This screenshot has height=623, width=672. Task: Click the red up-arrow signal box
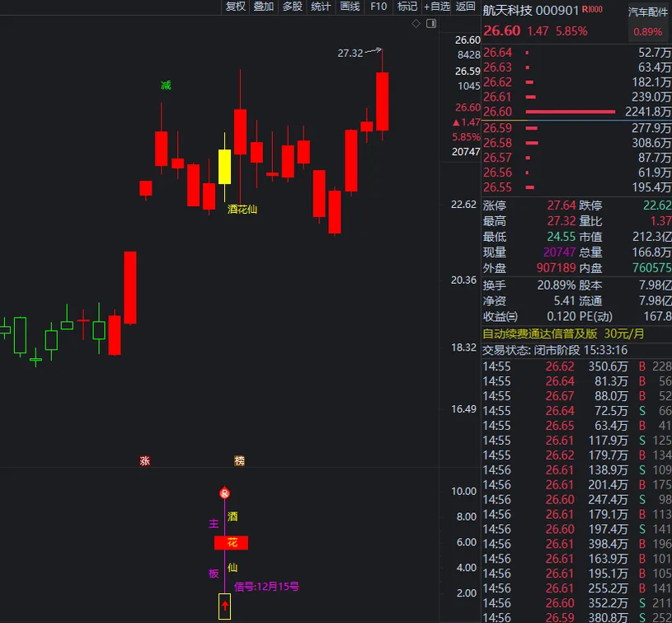coord(224,606)
